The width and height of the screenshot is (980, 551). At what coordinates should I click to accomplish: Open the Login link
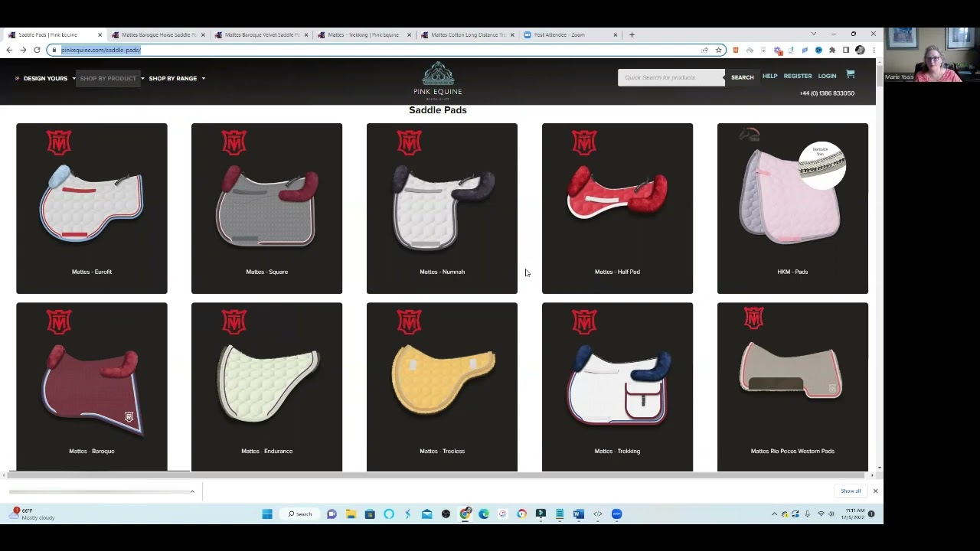coord(827,76)
